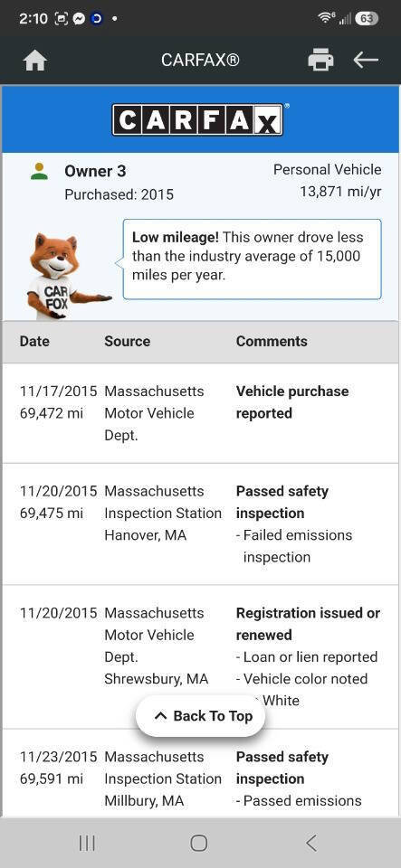Viewport: 401px width, 868px height.
Task: Tap Android home navigation button
Action: click(199, 843)
